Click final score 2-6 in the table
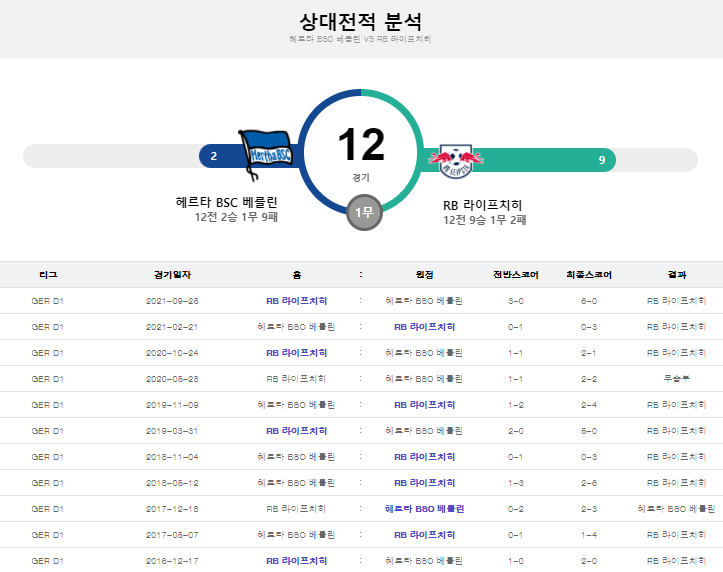The width and height of the screenshot is (723, 572). (x=589, y=483)
